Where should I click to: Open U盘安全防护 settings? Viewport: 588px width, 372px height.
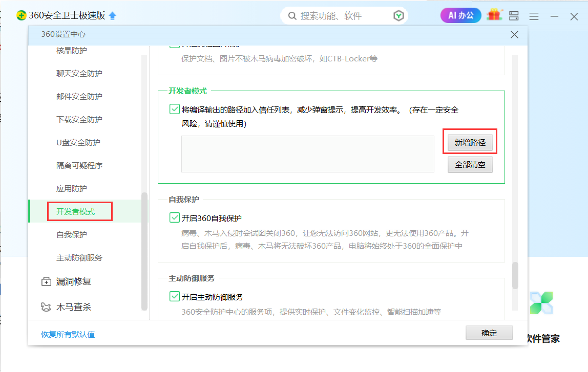(78, 143)
